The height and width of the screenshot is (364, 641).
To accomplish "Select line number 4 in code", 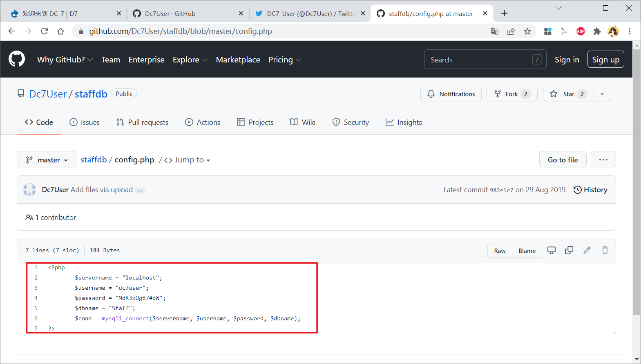I will click(36, 298).
